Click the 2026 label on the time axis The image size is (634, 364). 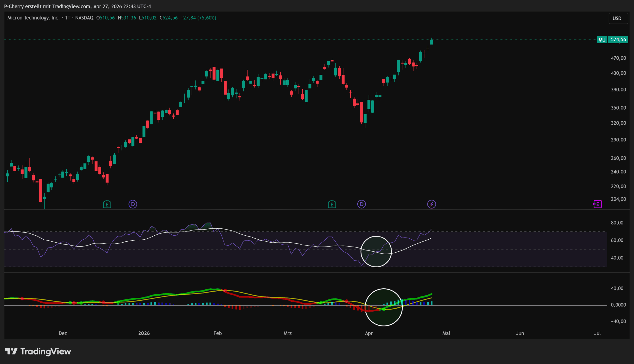pyautogui.click(x=144, y=333)
